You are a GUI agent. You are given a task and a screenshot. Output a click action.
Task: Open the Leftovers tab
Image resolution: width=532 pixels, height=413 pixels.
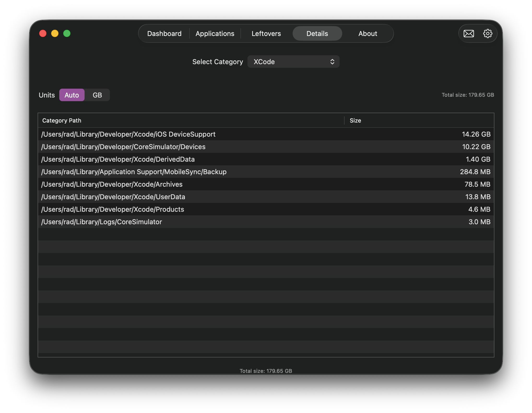tap(266, 34)
